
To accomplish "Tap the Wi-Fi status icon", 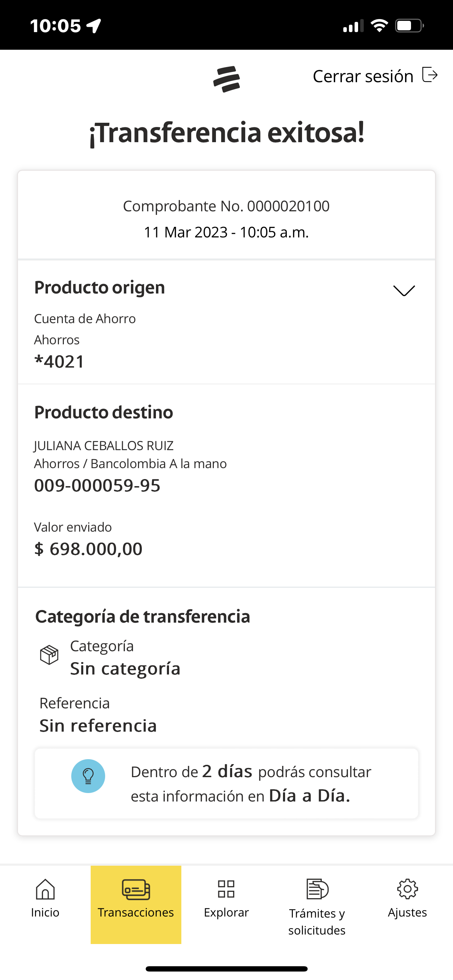I will (x=379, y=26).
